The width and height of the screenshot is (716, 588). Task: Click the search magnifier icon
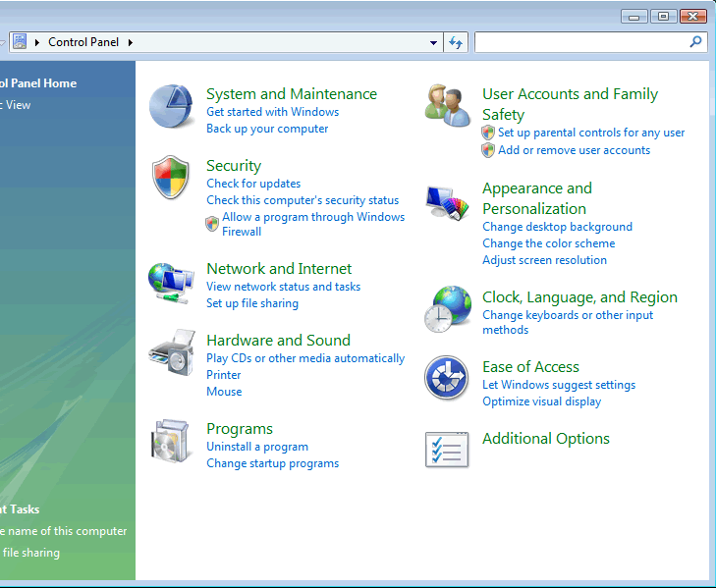point(695,42)
